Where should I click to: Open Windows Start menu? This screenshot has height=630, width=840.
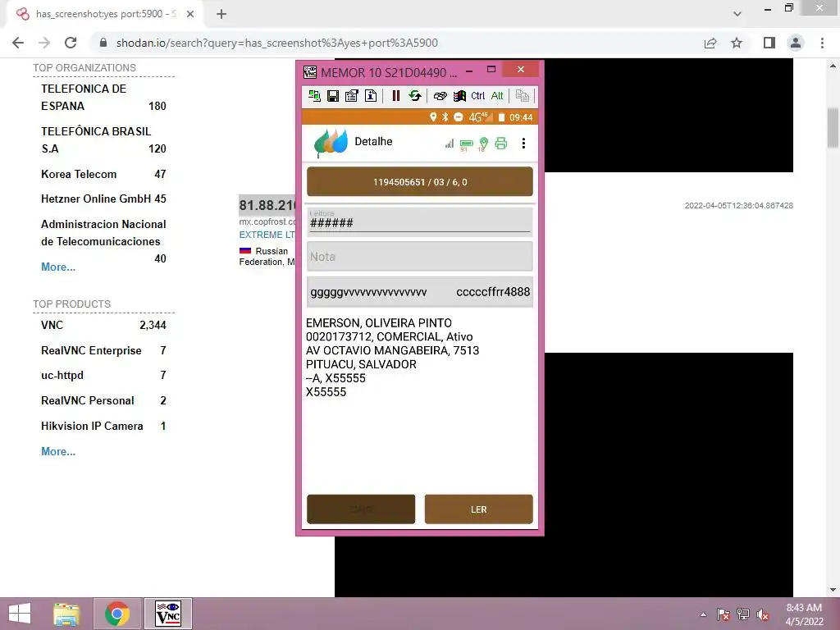pos(20,614)
